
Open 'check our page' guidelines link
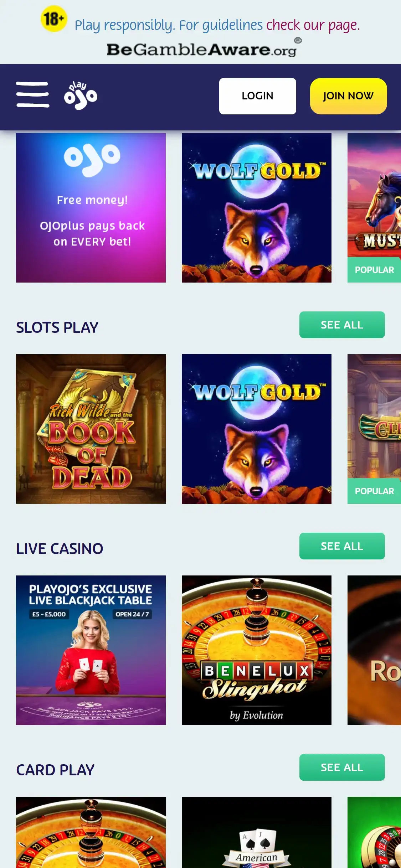coord(313,25)
